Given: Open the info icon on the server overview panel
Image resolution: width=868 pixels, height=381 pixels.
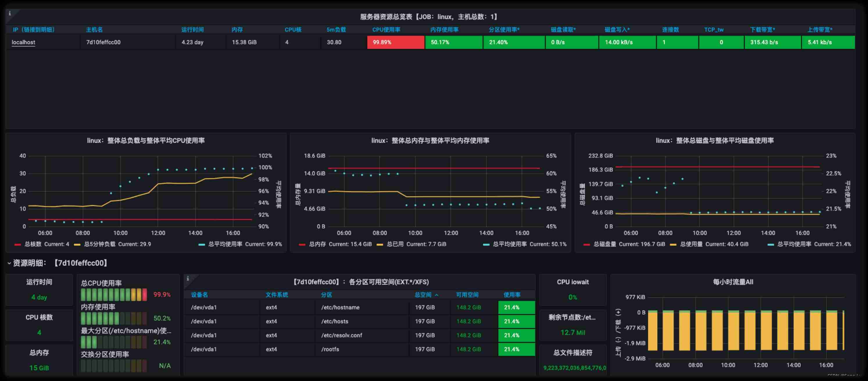Looking at the screenshot, I should (10, 13).
